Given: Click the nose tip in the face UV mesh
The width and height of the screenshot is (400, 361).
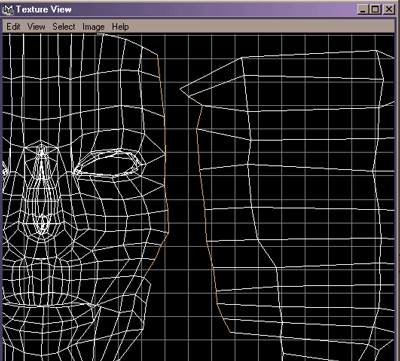Looking at the screenshot, I should pyautogui.click(x=43, y=223).
